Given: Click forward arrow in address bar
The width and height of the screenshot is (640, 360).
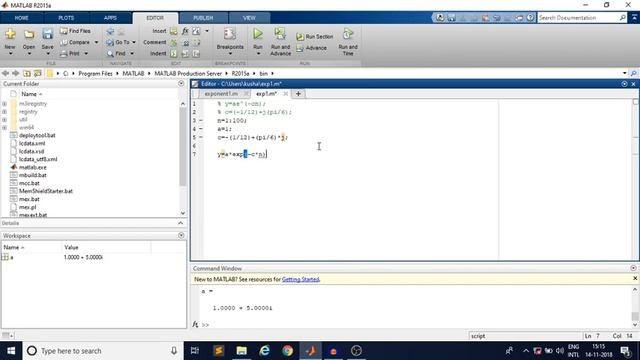Looking at the screenshot, I should pos(16,73).
